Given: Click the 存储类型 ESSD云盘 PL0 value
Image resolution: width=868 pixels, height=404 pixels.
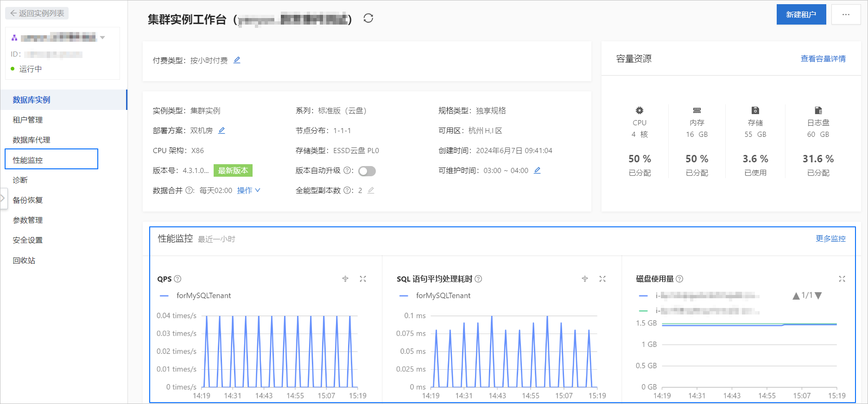Looking at the screenshot, I should pyautogui.click(x=356, y=150).
